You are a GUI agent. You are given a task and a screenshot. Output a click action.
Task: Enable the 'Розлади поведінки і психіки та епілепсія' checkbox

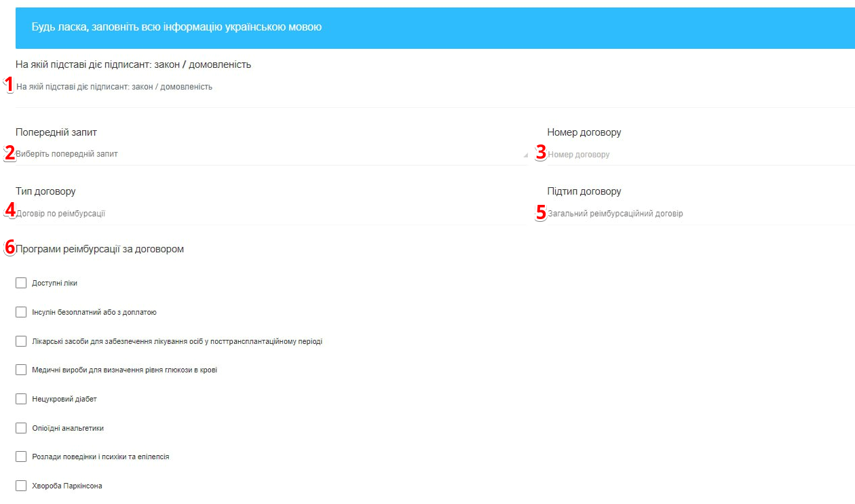click(x=21, y=457)
